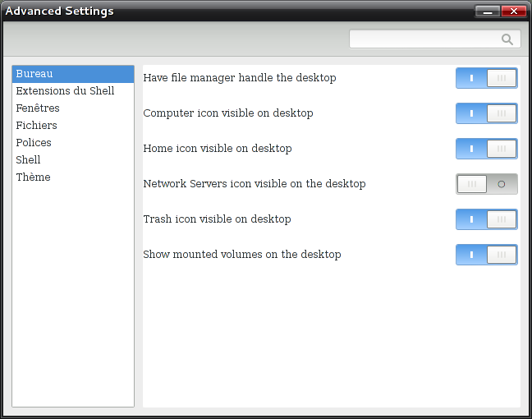Open the Extensions du Shell section
The width and height of the screenshot is (532, 419).
point(65,91)
